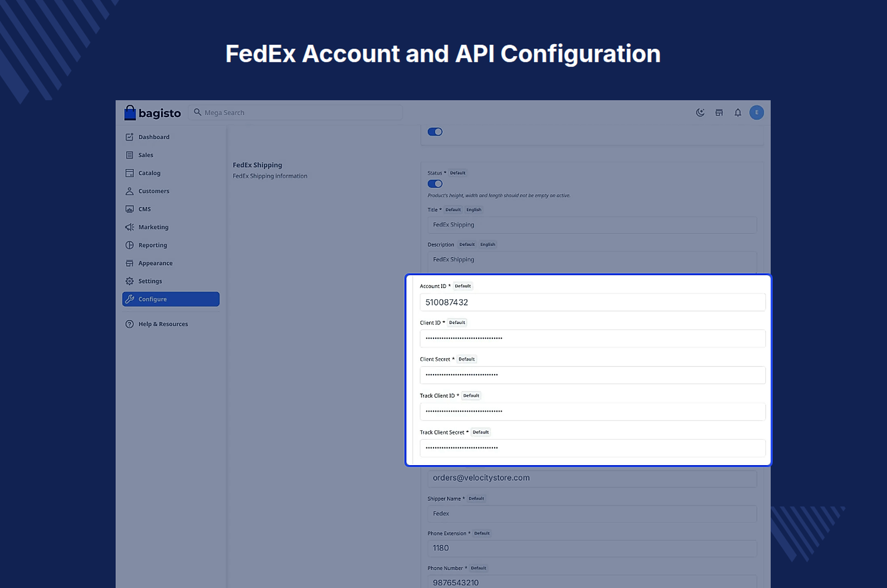Open the Catalog menu item
Image resolution: width=887 pixels, height=588 pixels.
(171, 173)
